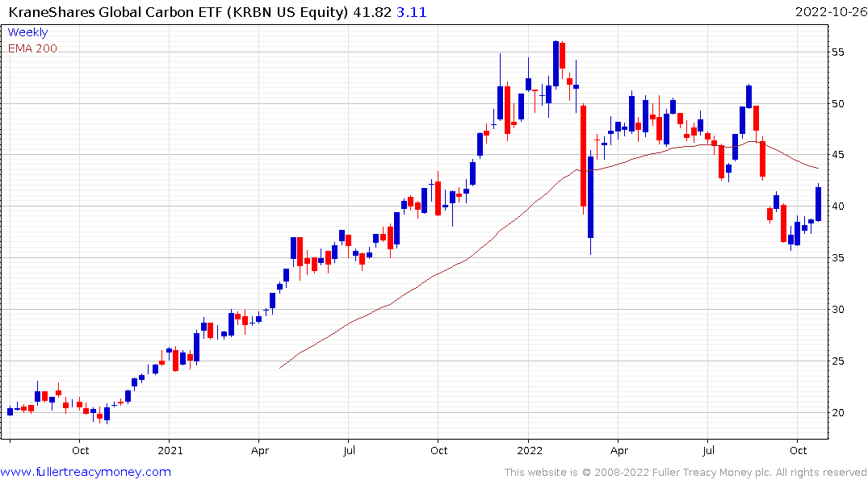This screenshot has width=868, height=484.
Task: Click the Oct label between 2021 and 2022
Action: pyautogui.click(x=439, y=450)
